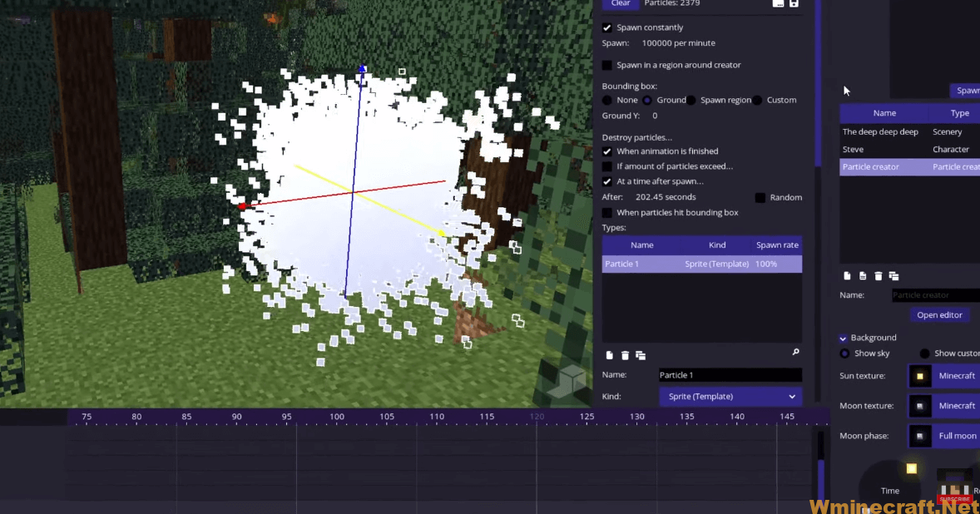This screenshot has height=514, width=980.
Task: Enable If amount of particles exceed checkbox
Action: click(x=606, y=166)
